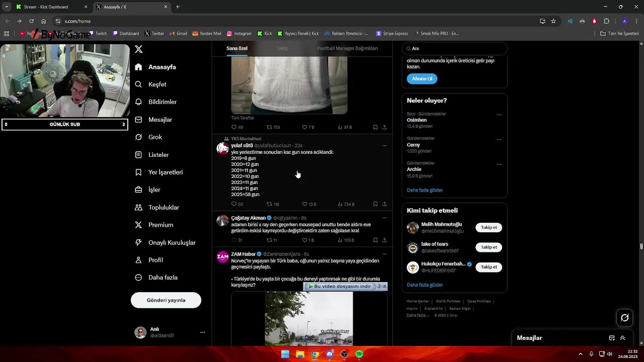Reload the page in Chrome

[31, 21]
